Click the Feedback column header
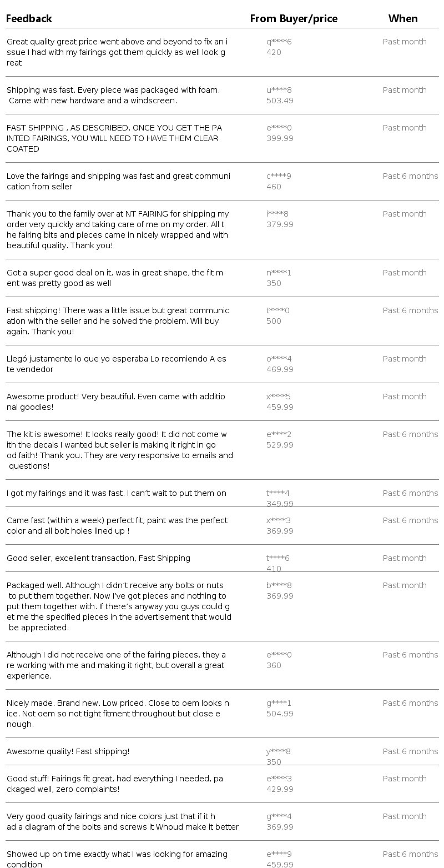The width and height of the screenshot is (444, 868). (x=29, y=19)
